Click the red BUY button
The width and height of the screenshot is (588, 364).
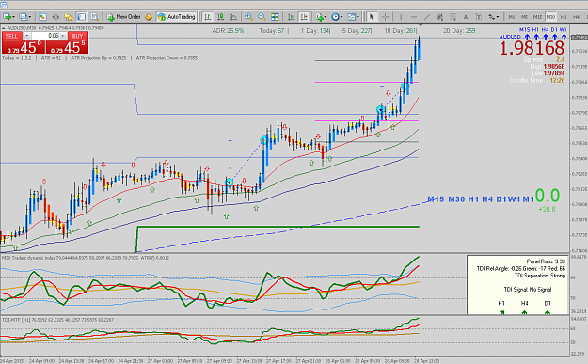point(78,36)
